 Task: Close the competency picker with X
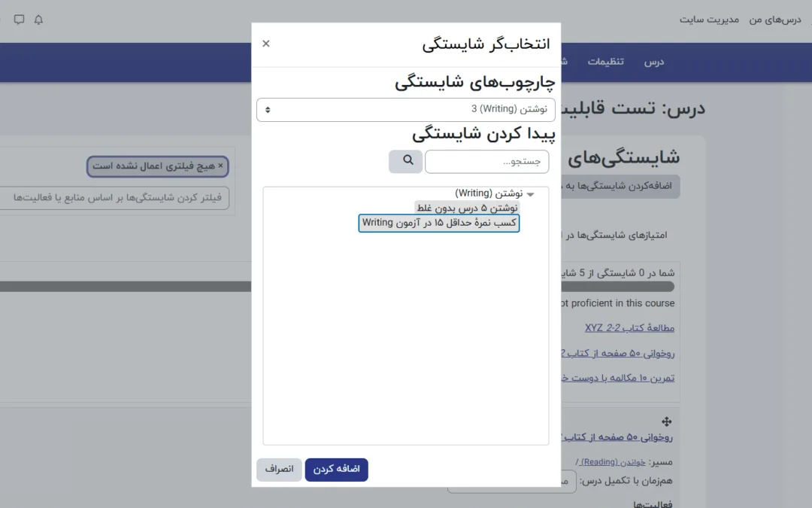pyautogui.click(x=266, y=44)
